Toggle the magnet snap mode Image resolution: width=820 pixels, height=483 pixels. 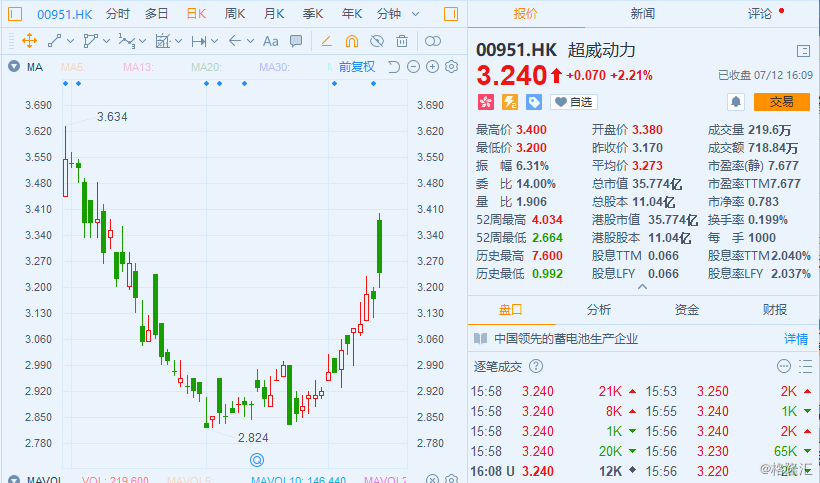352,41
